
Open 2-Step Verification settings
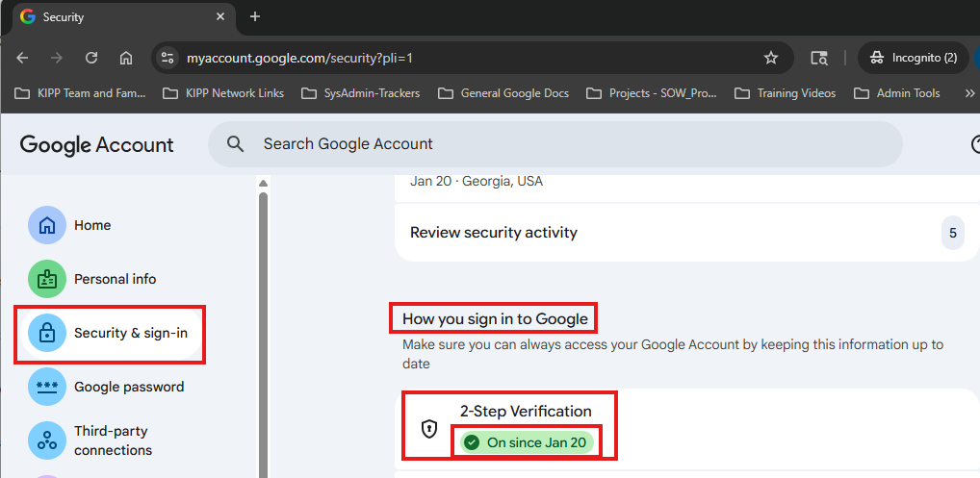[526, 412]
